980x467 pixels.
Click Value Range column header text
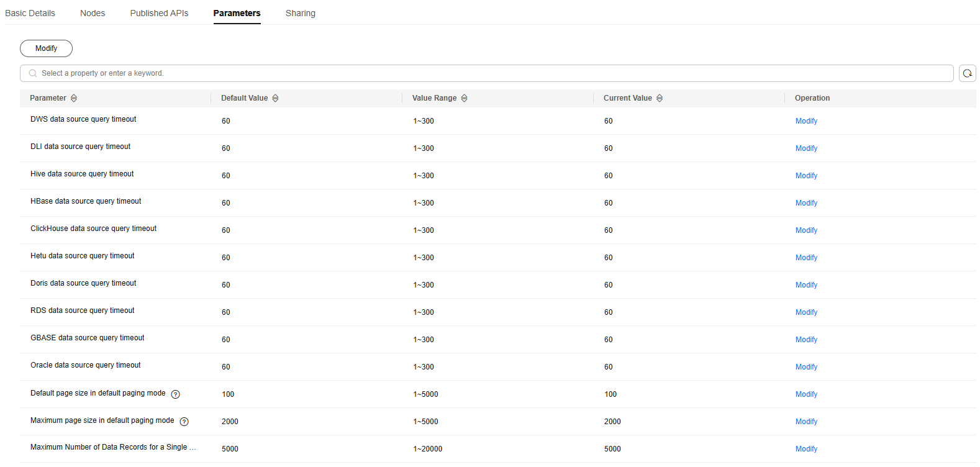pos(434,98)
